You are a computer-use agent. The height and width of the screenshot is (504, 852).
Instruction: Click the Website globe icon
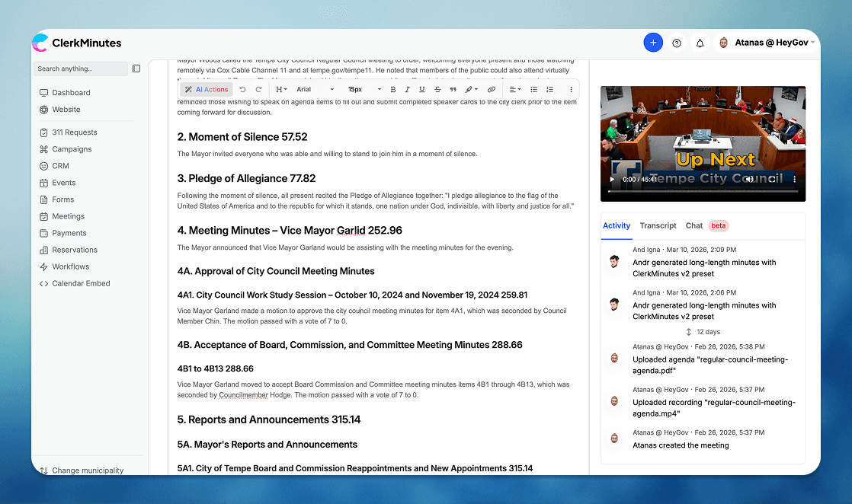(x=43, y=110)
